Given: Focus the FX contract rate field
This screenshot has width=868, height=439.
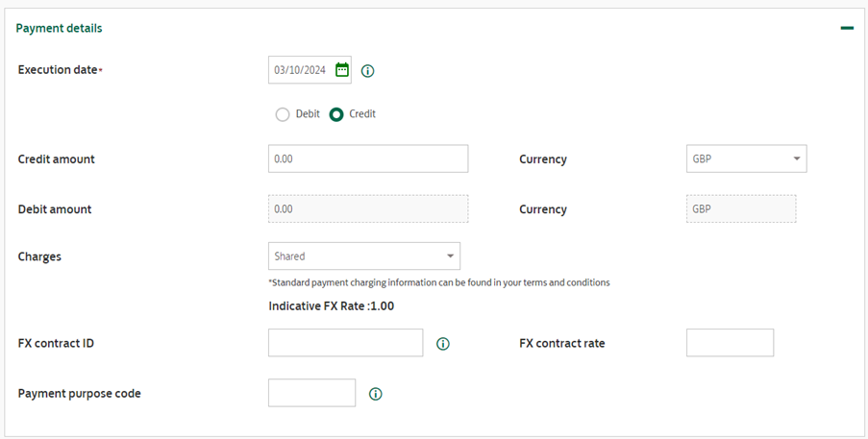Looking at the screenshot, I should click(x=730, y=343).
